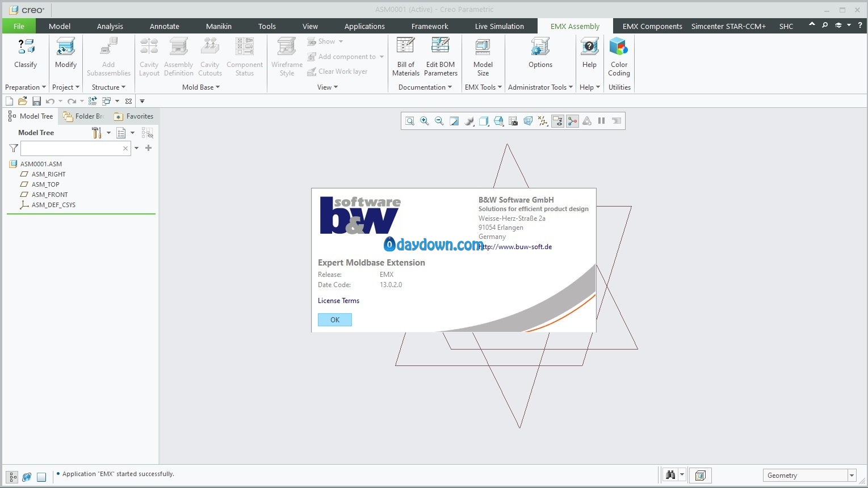Click the Open file folder icon
Viewport: 868px width, 488px height.
(x=23, y=101)
